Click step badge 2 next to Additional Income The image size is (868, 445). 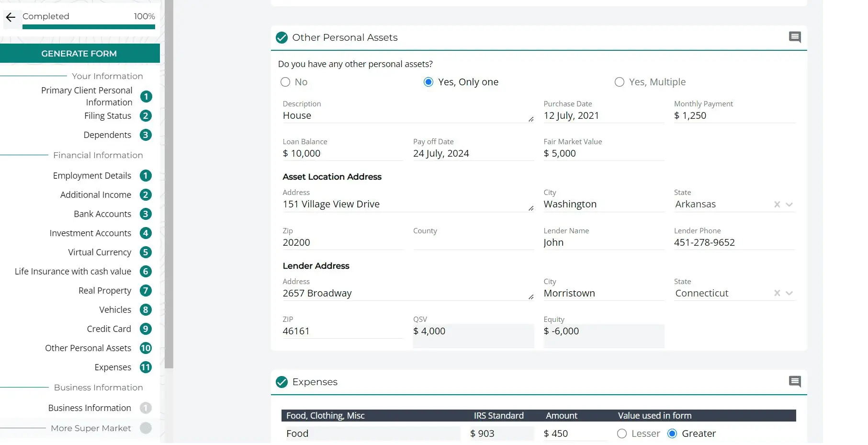pyautogui.click(x=146, y=195)
